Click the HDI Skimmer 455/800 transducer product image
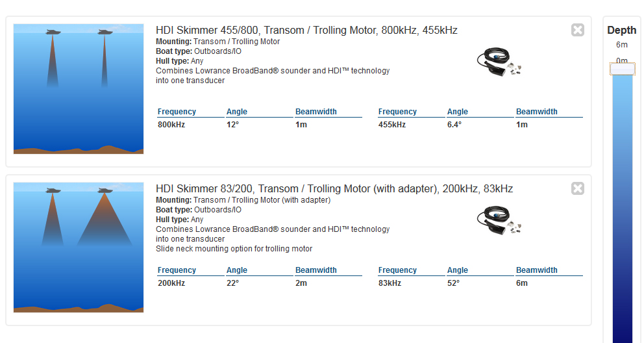 point(499,64)
